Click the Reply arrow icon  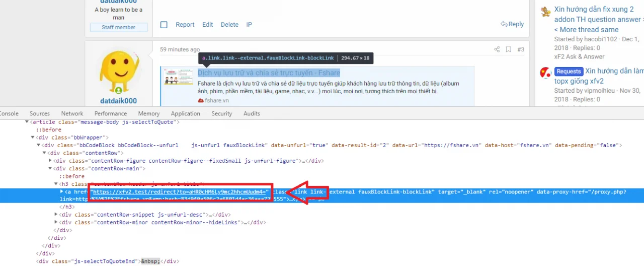(x=504, y=24)
